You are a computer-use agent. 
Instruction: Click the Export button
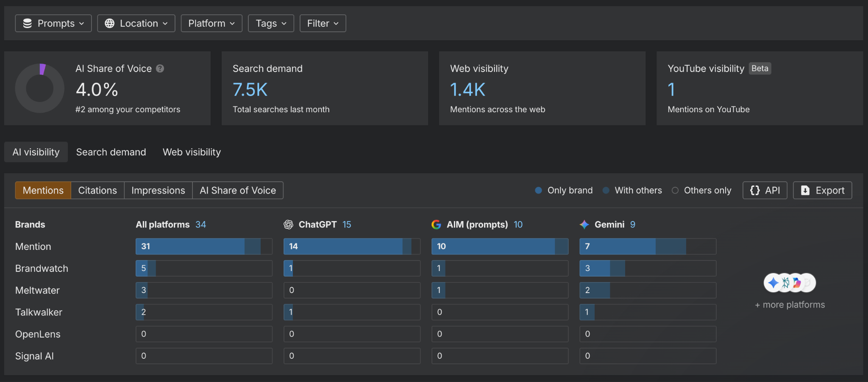click(x=823, y=190)
